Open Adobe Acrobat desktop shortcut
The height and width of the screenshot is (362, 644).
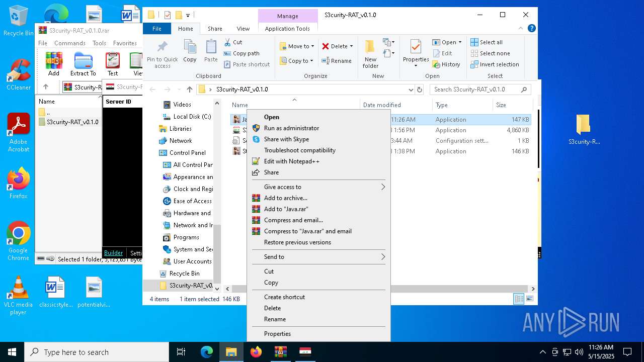click(19, 132)
